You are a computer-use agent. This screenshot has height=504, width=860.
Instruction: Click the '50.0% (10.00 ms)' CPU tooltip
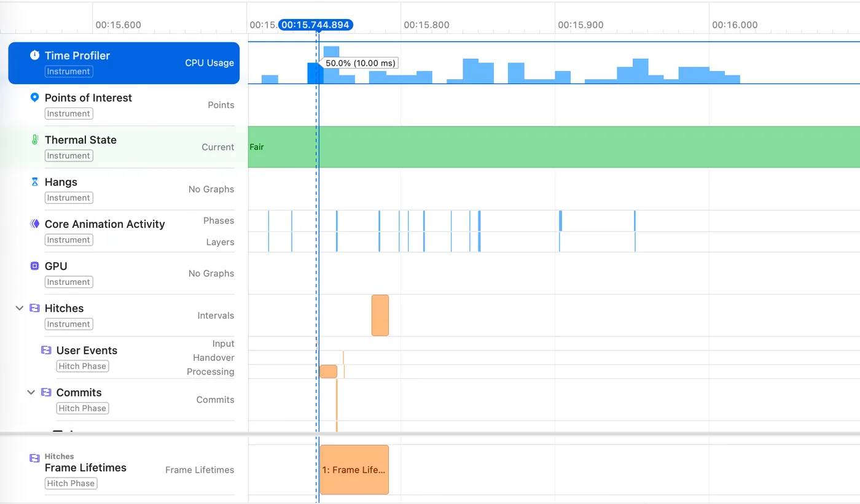(361, 63)
